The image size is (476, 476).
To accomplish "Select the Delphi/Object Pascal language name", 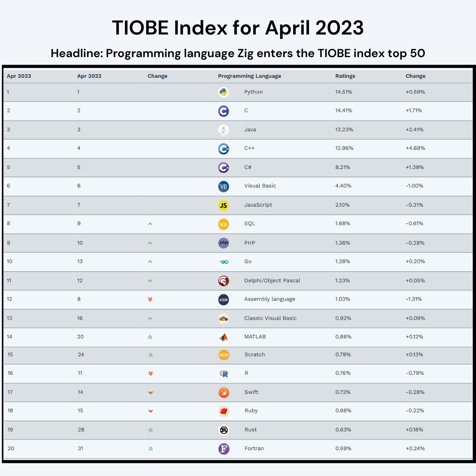I will click(x=272, y=280).
